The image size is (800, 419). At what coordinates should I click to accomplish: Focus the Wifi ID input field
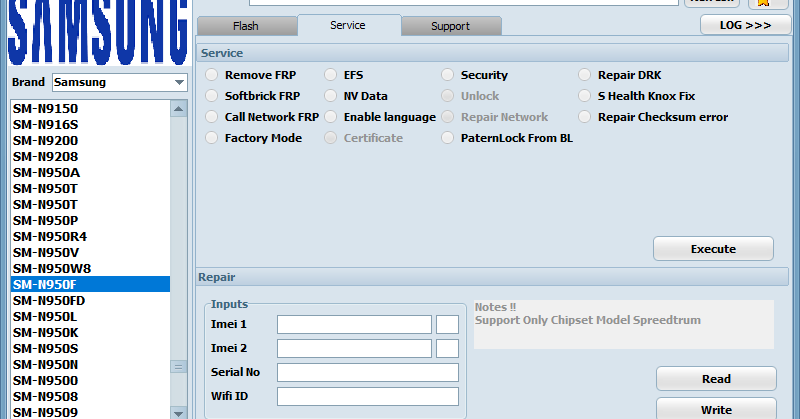tap(368, 397)
